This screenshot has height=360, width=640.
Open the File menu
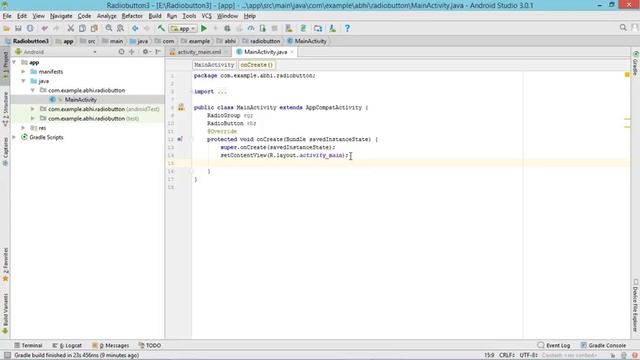pyautogui.click(x=7, y=16)
